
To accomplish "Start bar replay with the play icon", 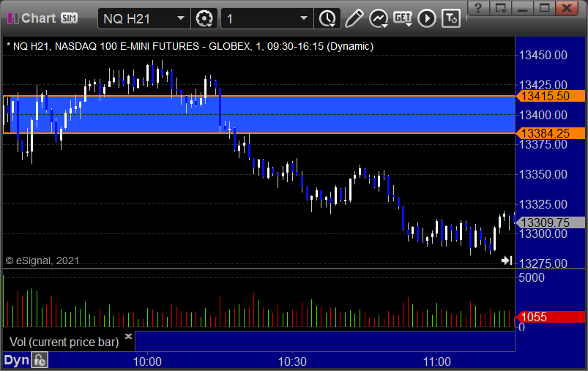I will (x=427, y=18).
